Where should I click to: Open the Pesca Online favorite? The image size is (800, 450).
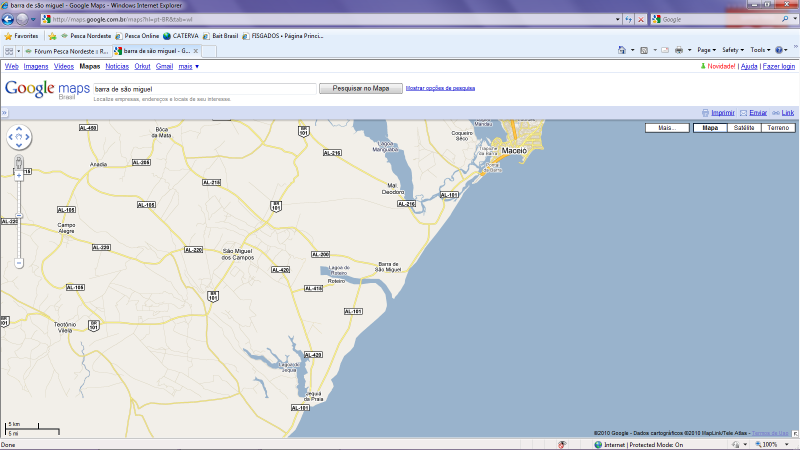click(137, 36)
